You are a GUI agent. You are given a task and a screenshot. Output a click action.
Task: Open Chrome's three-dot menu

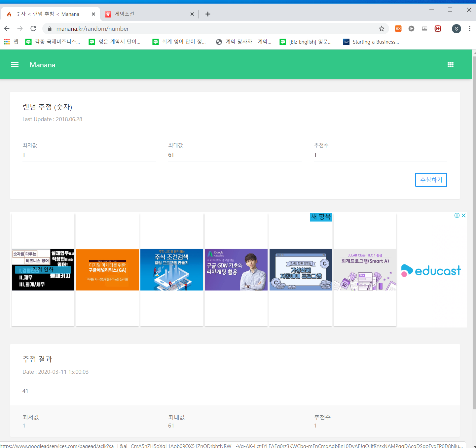[x=469, y=29]
